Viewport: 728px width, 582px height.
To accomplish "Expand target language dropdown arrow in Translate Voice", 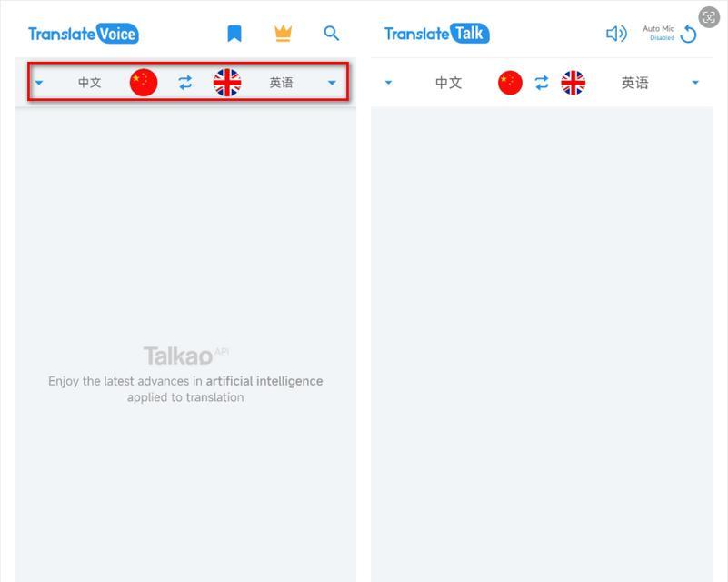I will pyautogui.click(x=332, y=83).
